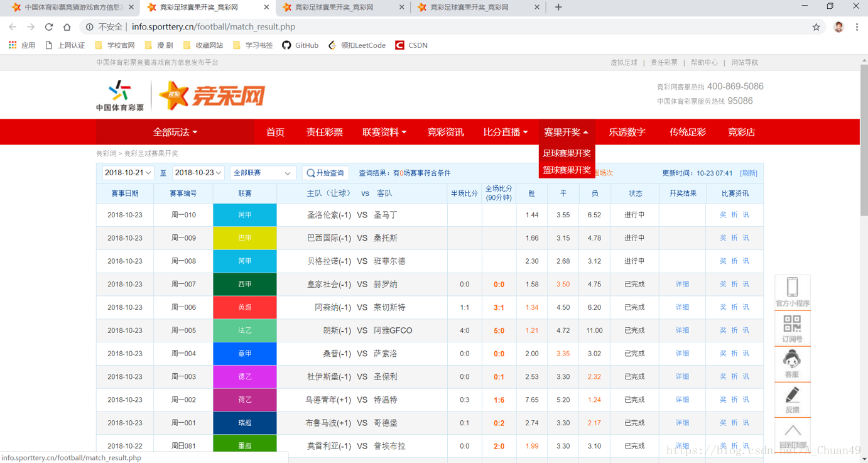868x463 pixels.
Task: Open Chrome three-dot menu
Action: pyautogui.click(x=857, y=27)
